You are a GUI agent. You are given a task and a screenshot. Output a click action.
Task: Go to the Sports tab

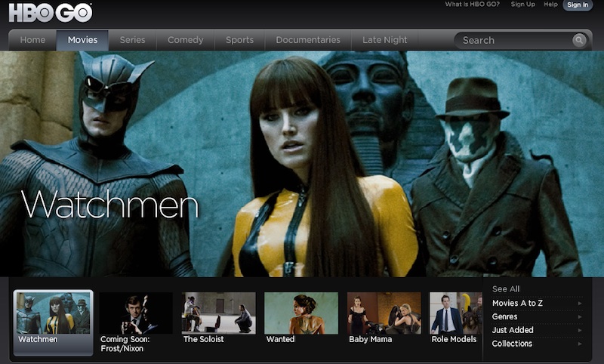click(x=239, y=40)
